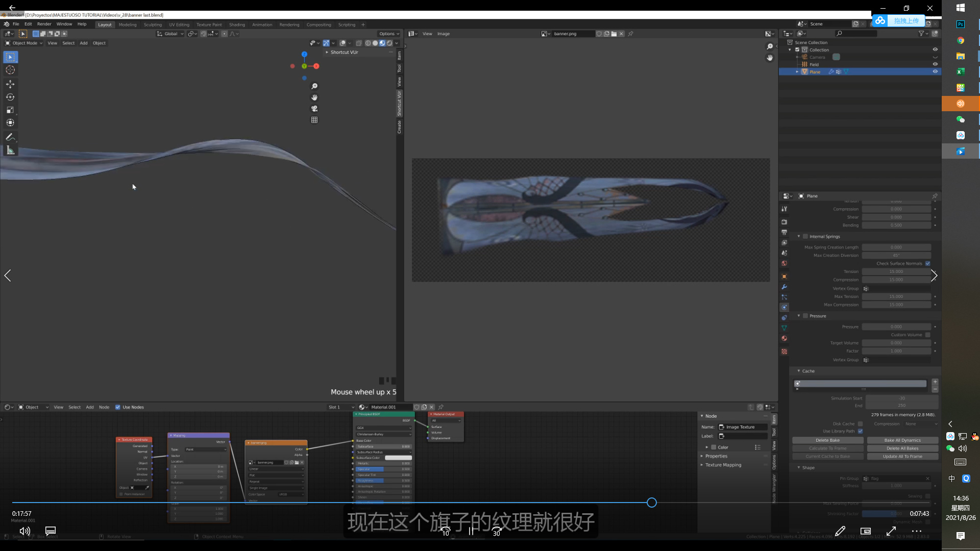Open the File menu
This screenshot has width=980, height=551.
click(x=16, y=24)
